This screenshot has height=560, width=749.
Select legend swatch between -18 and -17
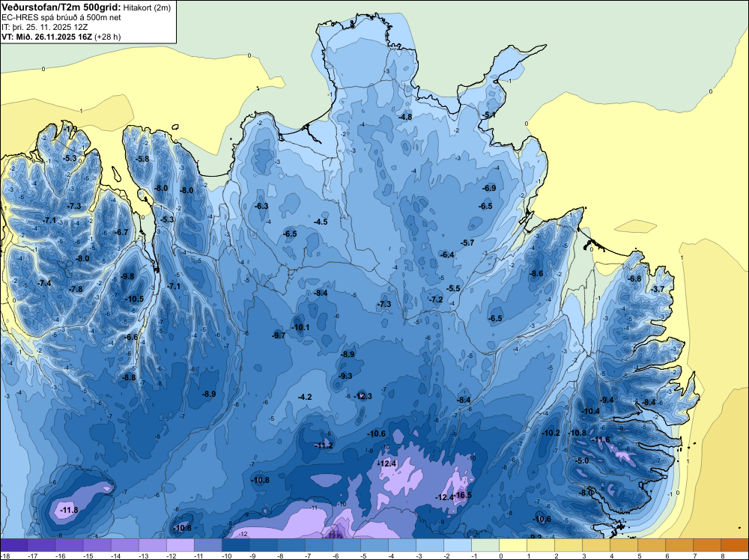coord(14,545)
